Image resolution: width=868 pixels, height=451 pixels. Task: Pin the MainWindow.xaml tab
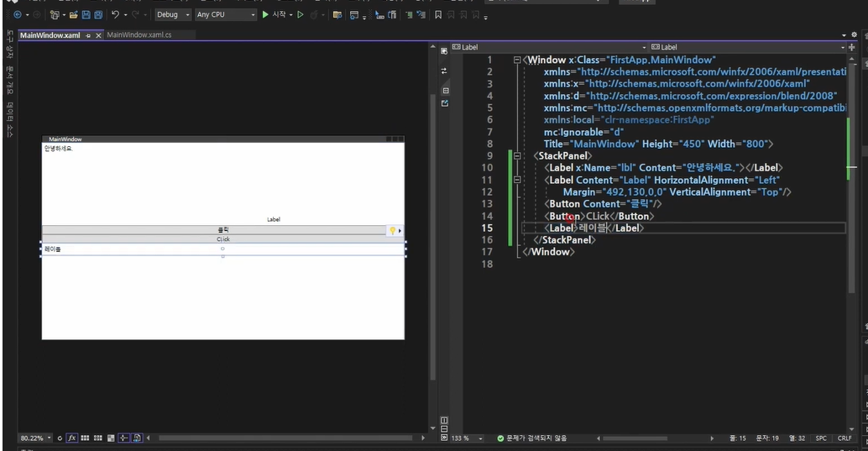(88, 35)
